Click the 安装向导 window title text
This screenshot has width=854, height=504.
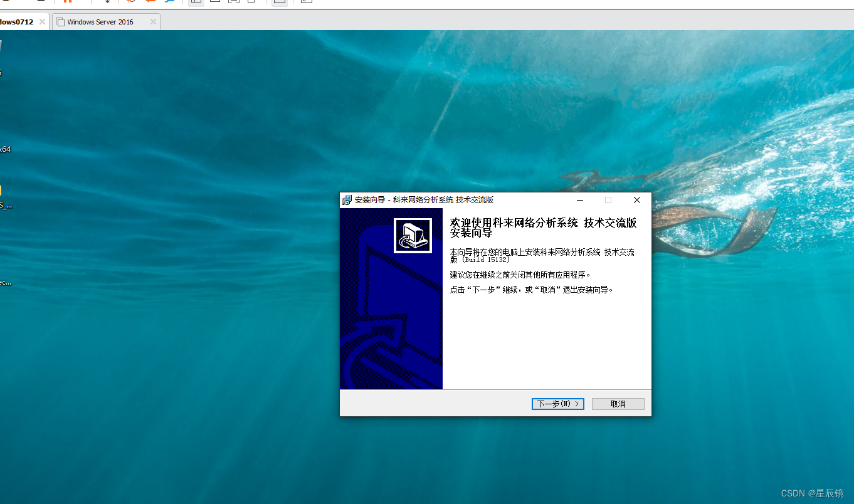click(x=424, y=200)
